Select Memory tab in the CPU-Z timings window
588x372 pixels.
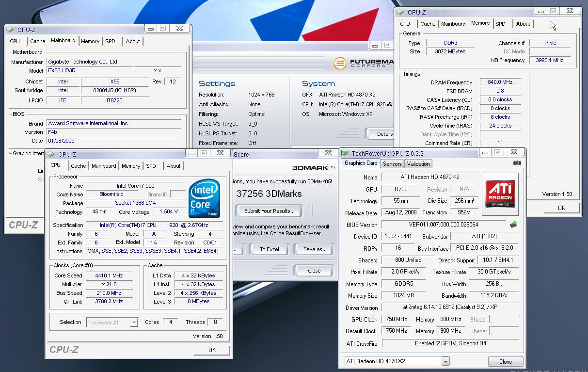pyautogui.click(x=480, y=23)
